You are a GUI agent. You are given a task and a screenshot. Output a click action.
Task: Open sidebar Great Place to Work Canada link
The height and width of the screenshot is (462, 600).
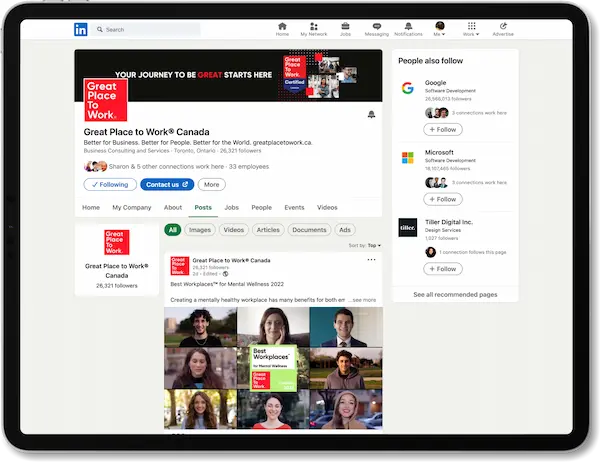tap(117, 271)
